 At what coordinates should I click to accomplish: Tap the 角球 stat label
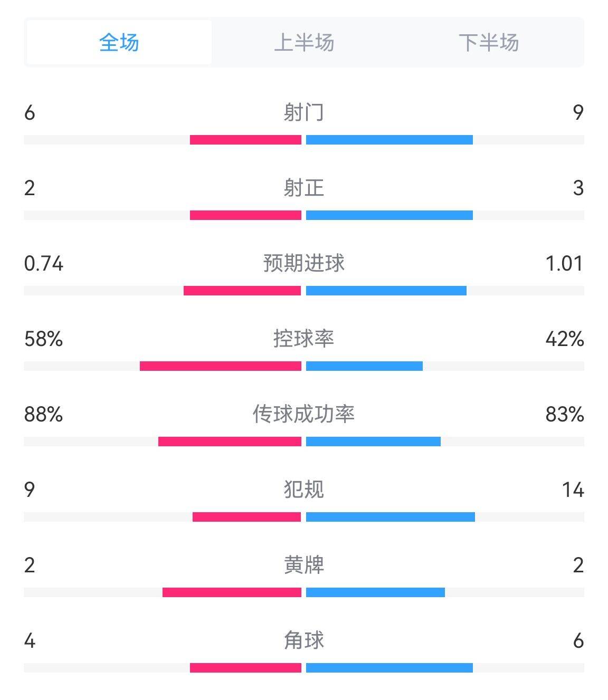[303, 640]
